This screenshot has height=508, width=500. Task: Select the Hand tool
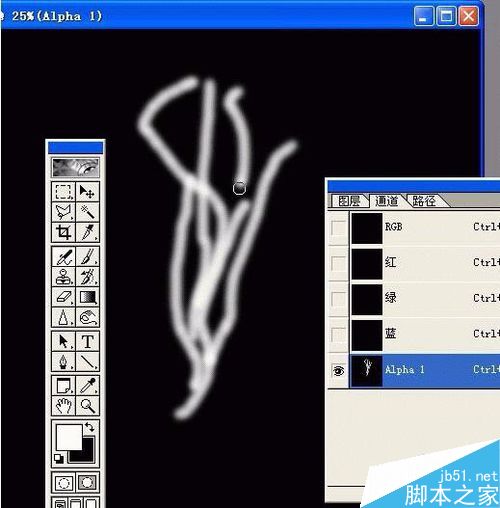coord(63,405)
